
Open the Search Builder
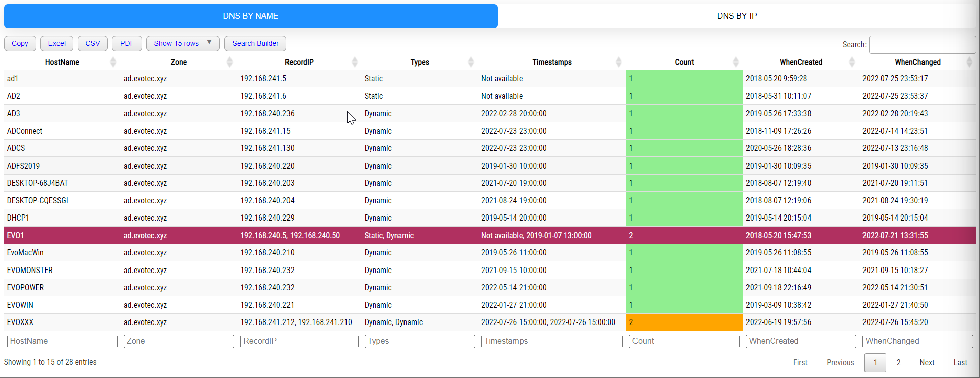[x=255, y=43]
